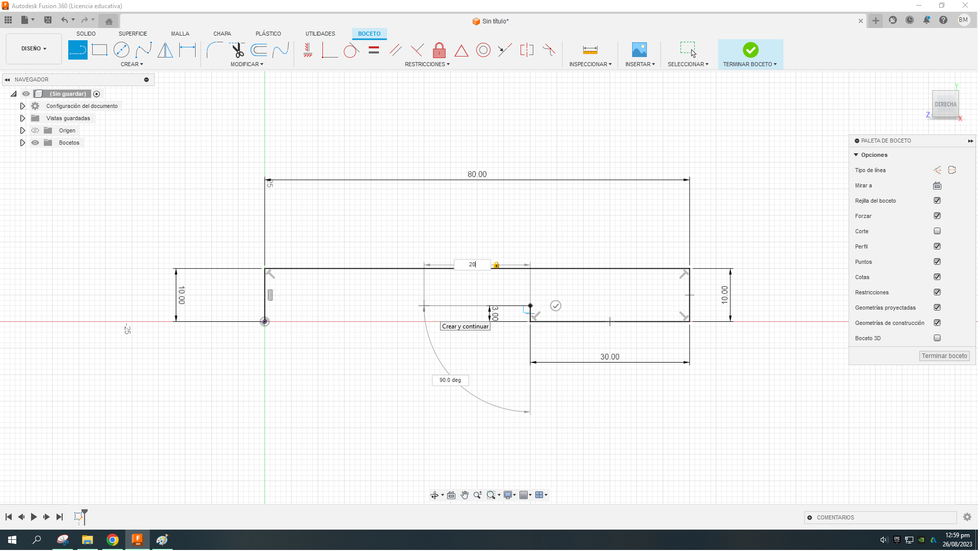Select the Line sketch tool
This screenshot has height=551, width=980.
77,50
